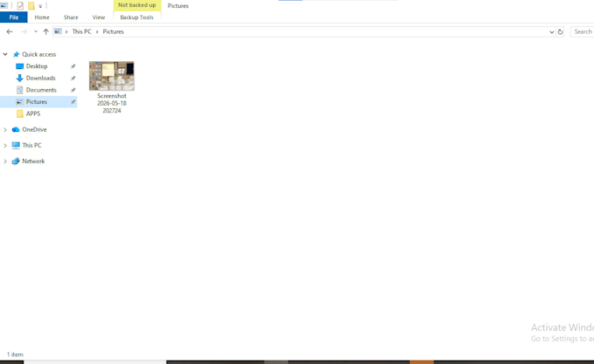Open the APPS folder in navigation pane
The height and width of the screenshot is (364, 594).
point(33,113)
